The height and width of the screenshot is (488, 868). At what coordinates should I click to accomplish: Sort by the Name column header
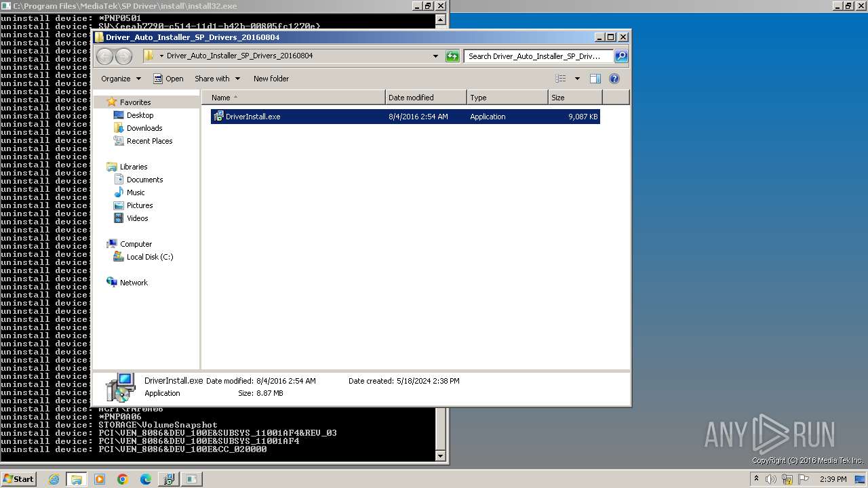point(293,98)
